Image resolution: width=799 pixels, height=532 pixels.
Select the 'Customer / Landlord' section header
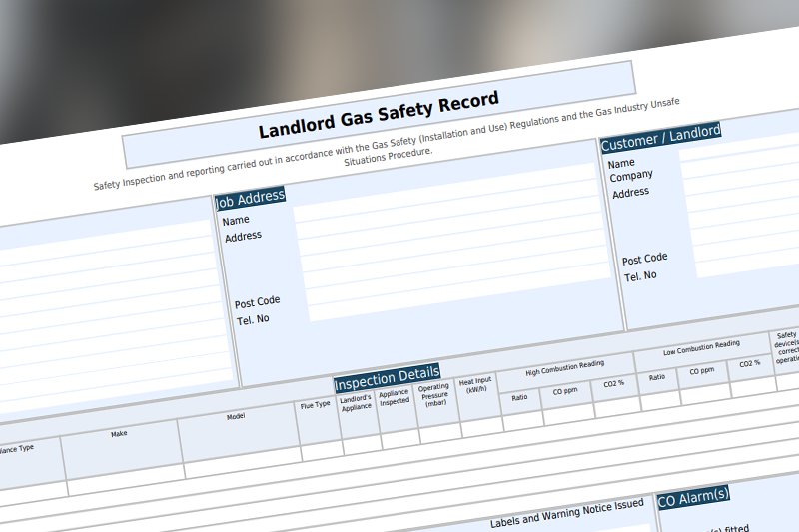(x=660, y=138)
